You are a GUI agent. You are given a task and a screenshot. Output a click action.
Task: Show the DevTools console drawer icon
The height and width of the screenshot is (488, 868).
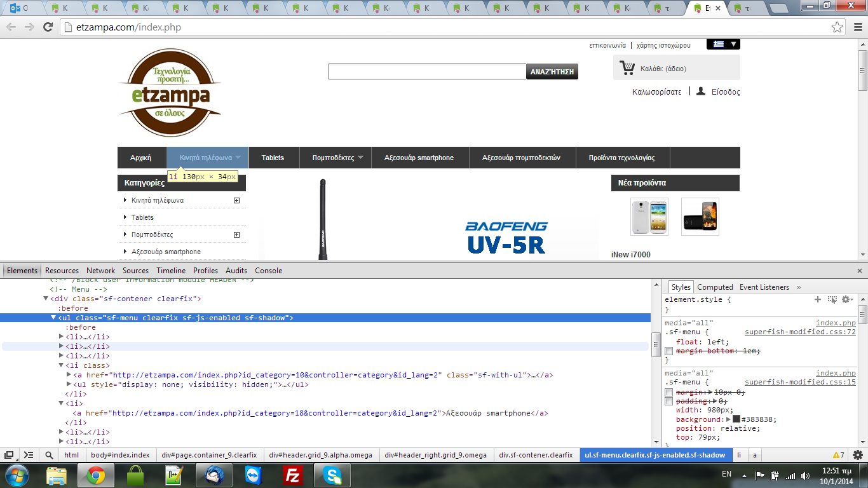tap(29, 455)
